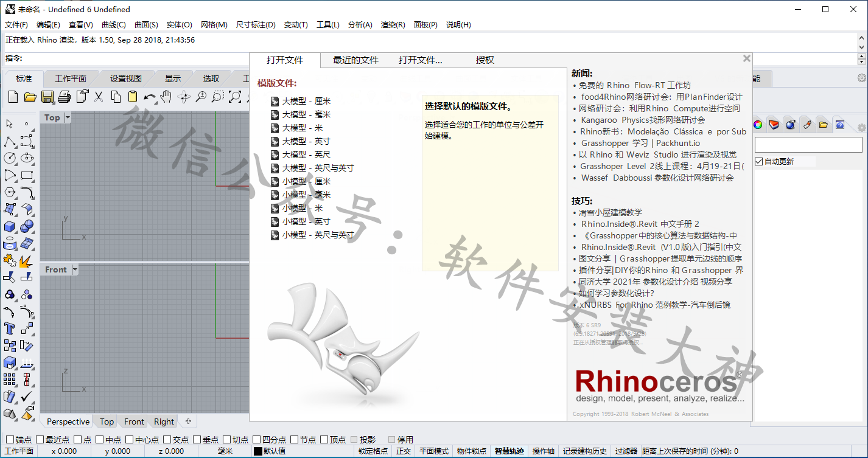Click the New file icon

pos(13,97)
